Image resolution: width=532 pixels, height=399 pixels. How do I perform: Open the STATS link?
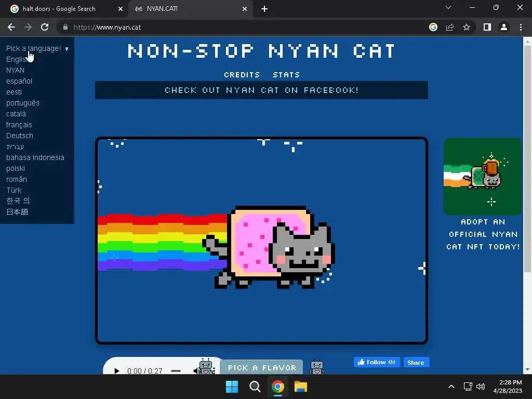point(286,75)
